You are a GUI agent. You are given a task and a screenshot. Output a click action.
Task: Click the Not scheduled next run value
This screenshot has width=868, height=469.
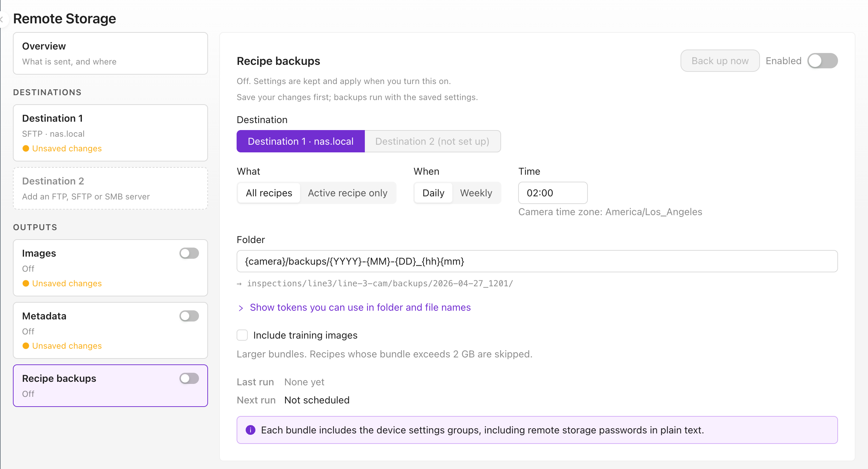[317, 400]
